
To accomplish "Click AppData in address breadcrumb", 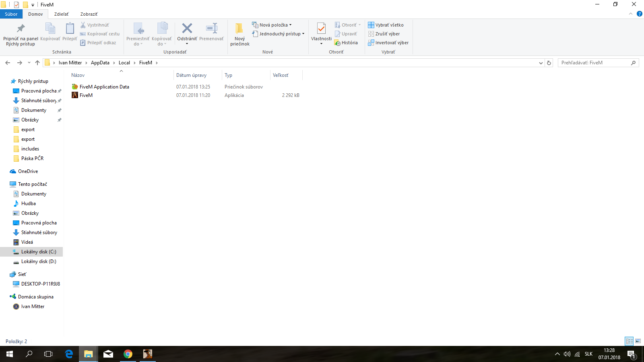I will tap(100, 63).
